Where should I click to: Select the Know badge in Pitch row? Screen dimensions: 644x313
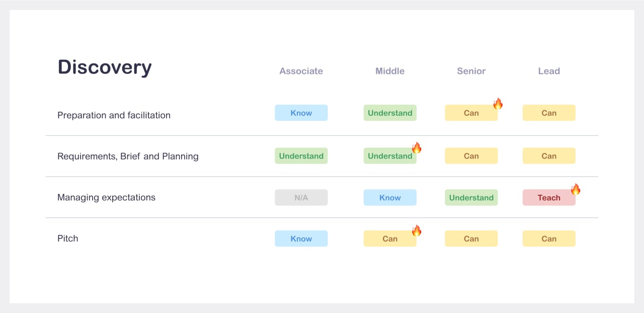(301, 239)
